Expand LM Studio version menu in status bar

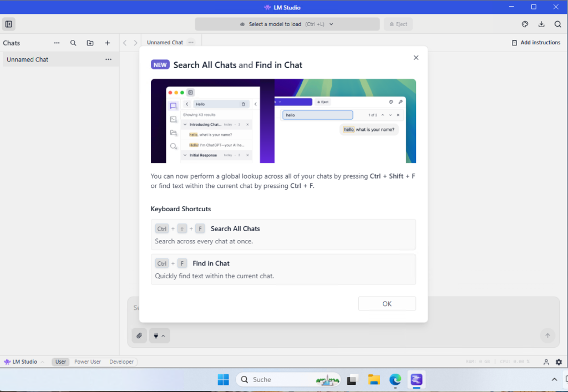pos(24,362)
